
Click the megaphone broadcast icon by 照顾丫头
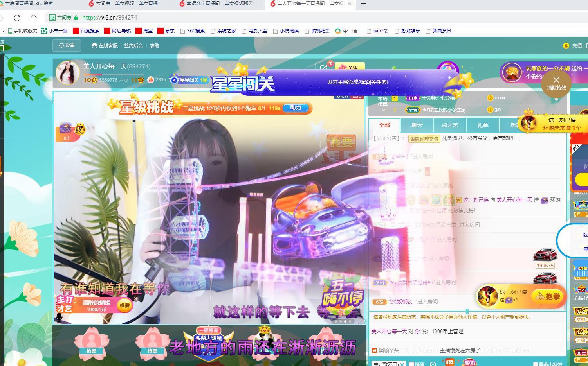tap(374, 350)
